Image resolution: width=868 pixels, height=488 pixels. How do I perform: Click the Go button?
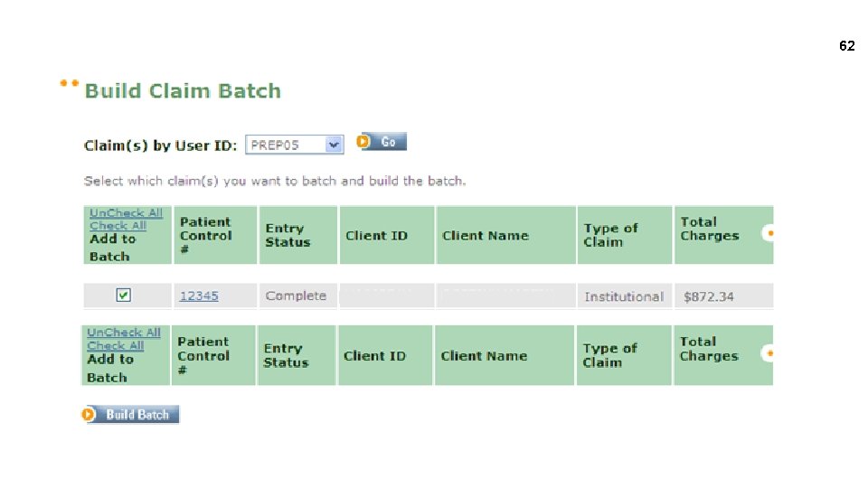tap(383, 142)
